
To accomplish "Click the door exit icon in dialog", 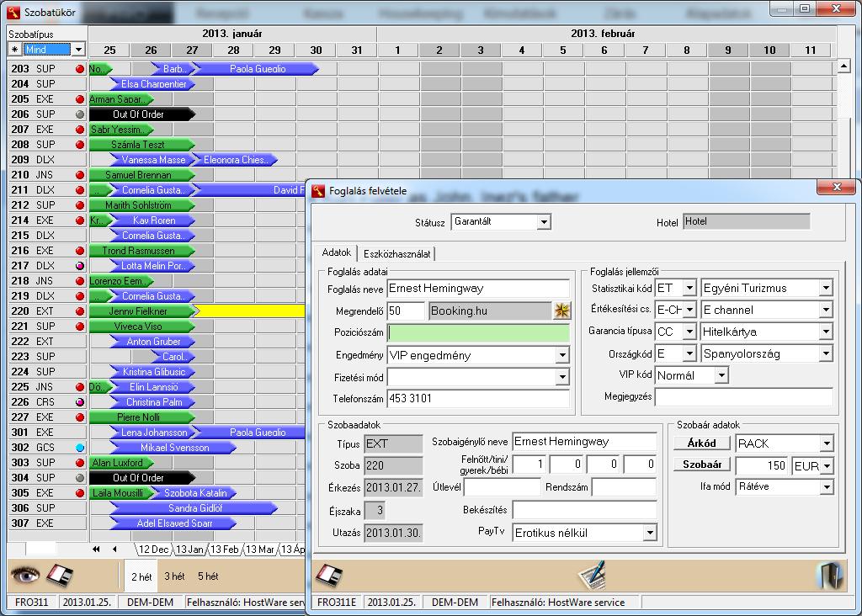I will coord(830,576).
